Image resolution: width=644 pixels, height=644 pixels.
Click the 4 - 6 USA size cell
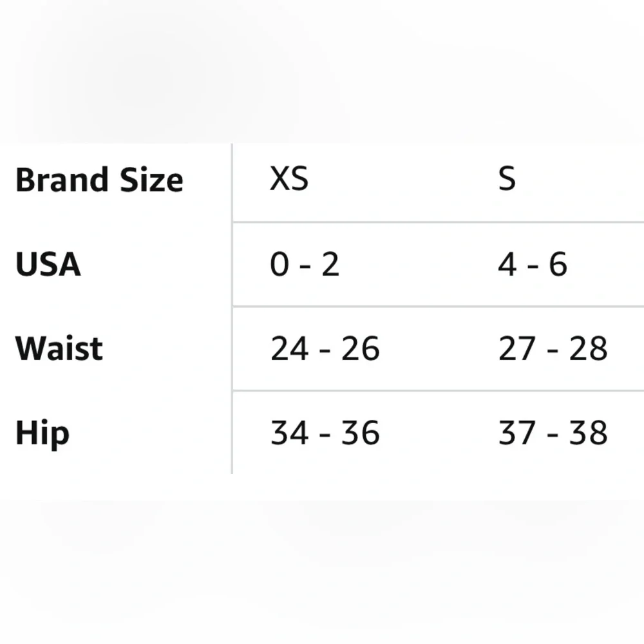click(533, 264)
